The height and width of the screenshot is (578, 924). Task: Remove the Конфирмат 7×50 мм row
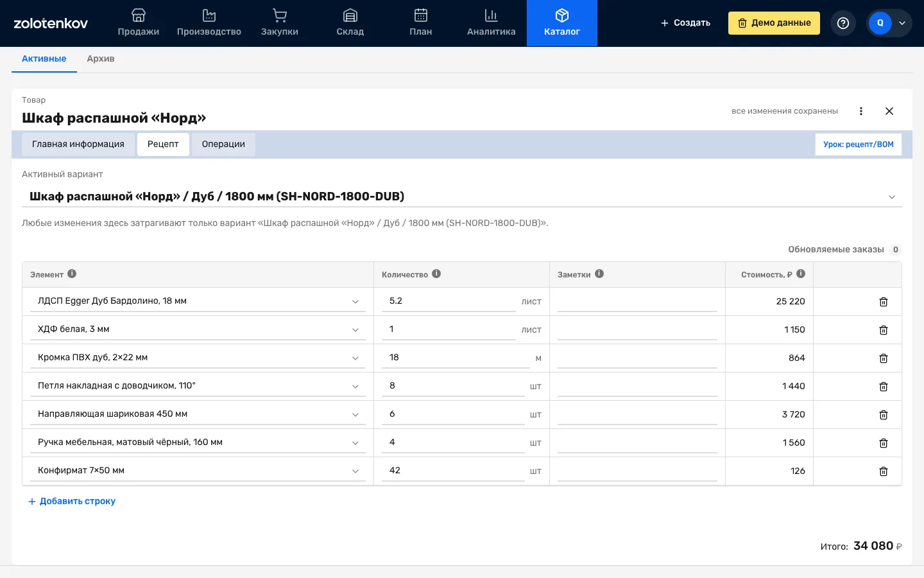tap(884, 471)
